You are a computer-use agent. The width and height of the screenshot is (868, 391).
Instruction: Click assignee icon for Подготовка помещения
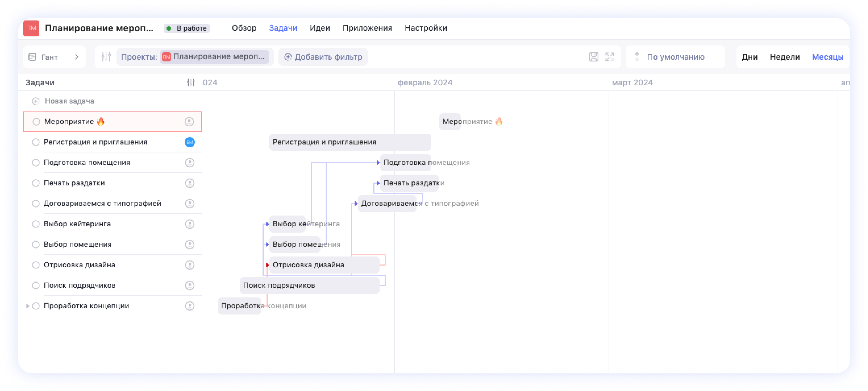(x=190, y=163)
